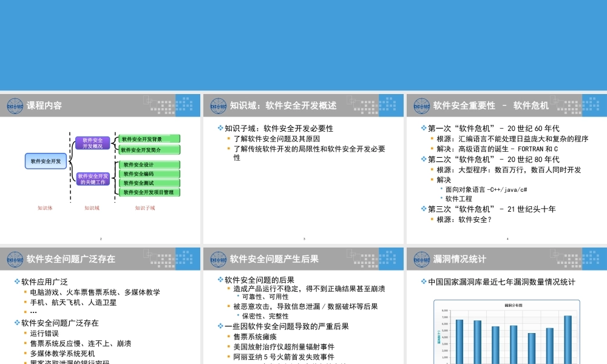The height and width of the screenshot is (364, 607).
Task: Expand the 软件安全开发的关键工作 node
Action: [x=93, y=179]
